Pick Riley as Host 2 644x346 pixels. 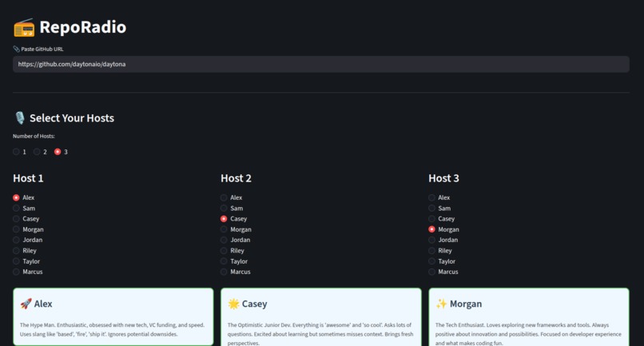(233, 251)
